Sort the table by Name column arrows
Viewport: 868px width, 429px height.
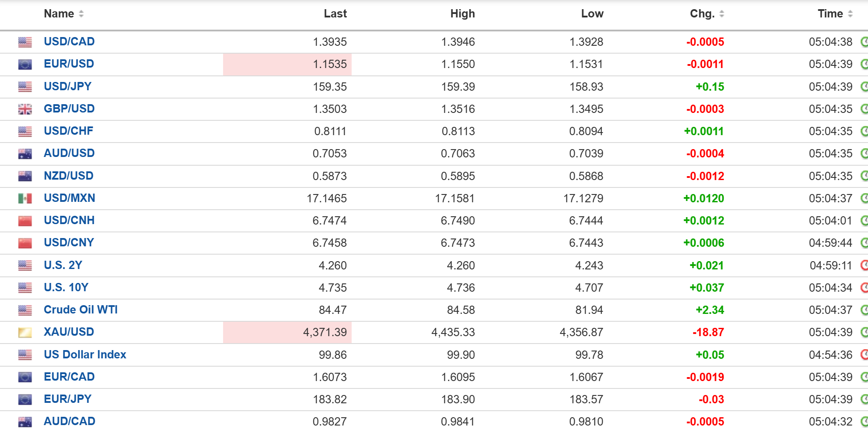coord(81,14)
